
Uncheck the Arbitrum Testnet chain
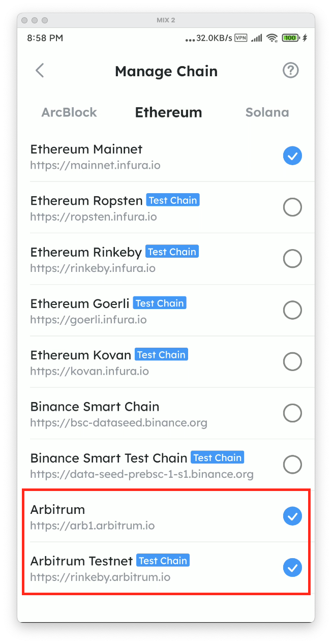coord(292,567)
